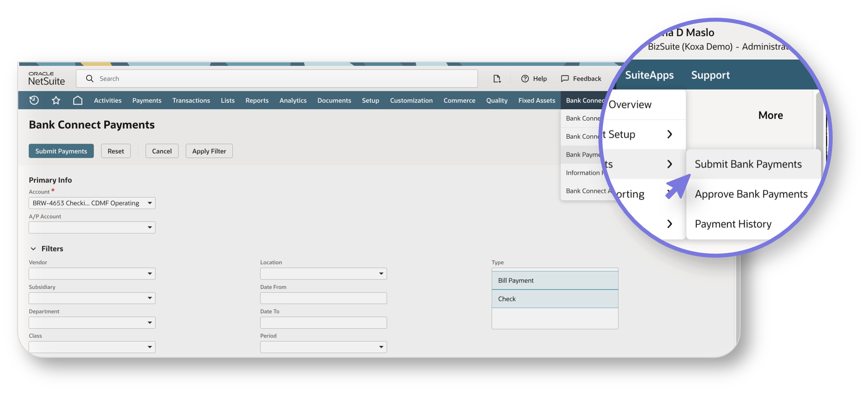Select Check in Type list
The height and width of the screenshot is (393, 868).
pyautogui.click(x=555, y=299)
